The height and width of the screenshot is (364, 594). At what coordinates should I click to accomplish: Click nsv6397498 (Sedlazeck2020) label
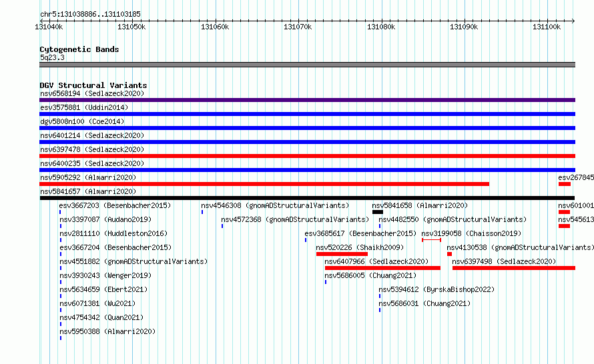504,261
